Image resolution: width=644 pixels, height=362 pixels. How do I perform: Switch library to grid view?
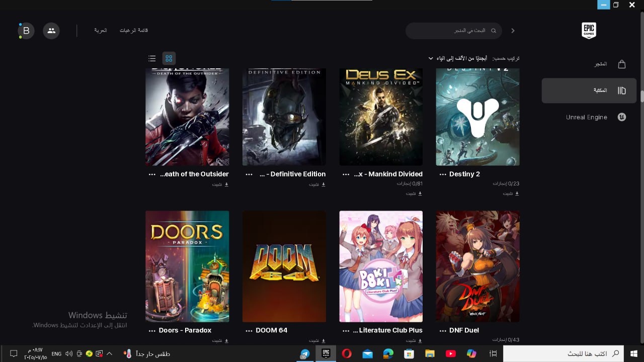point(169,58)
